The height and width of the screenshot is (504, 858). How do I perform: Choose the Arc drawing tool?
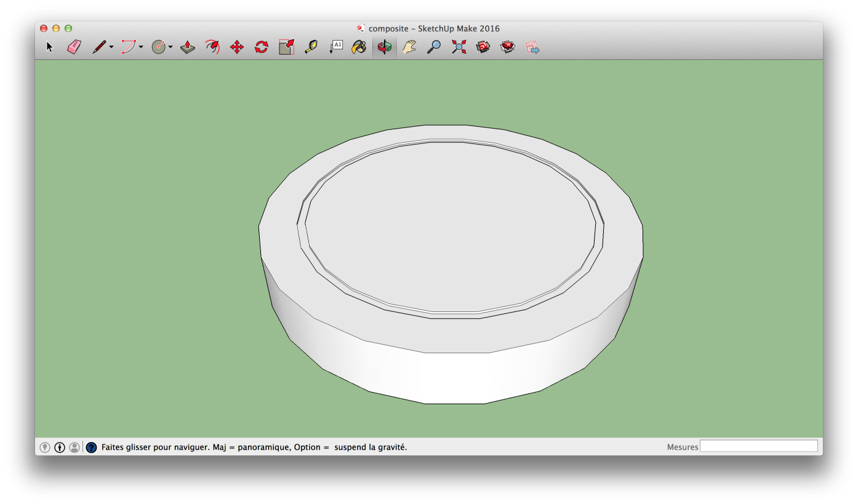pyautogui.click(x=128, y=47)
